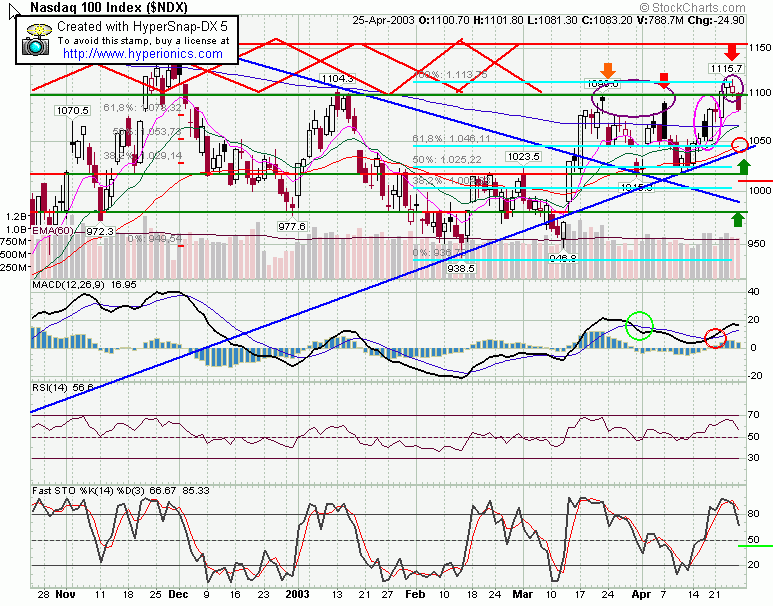Click the '1000' price axis label
The image size is (773, 606).
pyautogui.click(x=759, y=191)
